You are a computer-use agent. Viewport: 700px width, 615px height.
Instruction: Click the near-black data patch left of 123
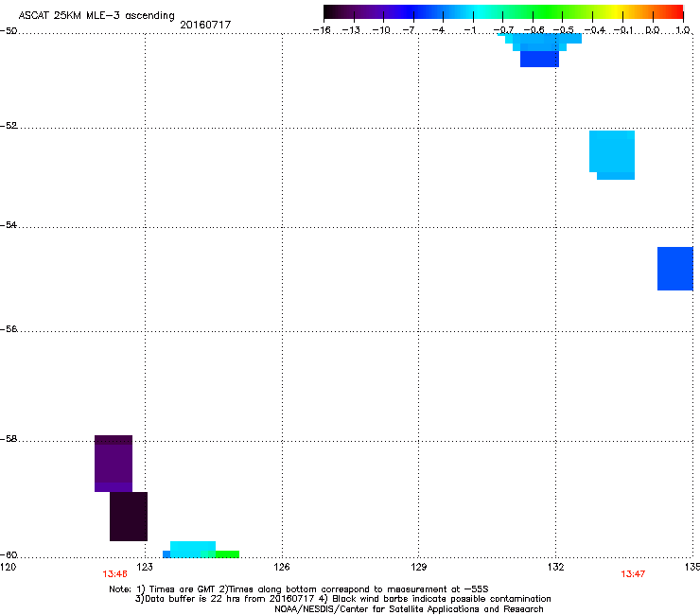point(129,517)
